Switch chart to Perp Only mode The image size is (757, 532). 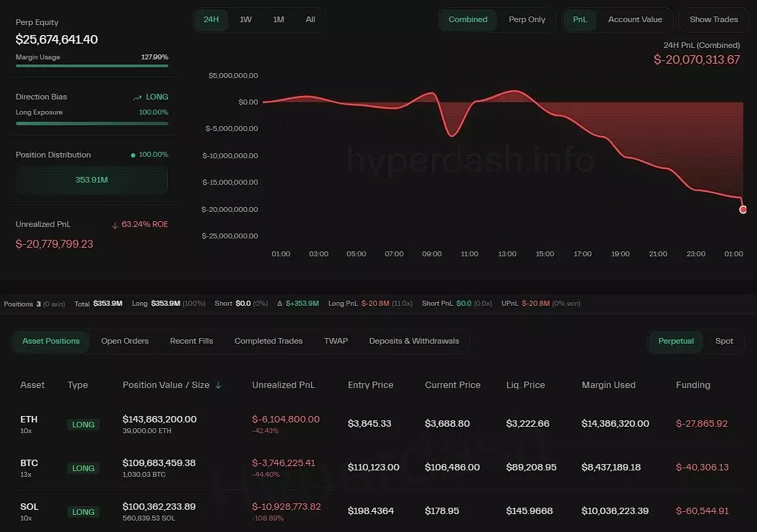[526, 20]
